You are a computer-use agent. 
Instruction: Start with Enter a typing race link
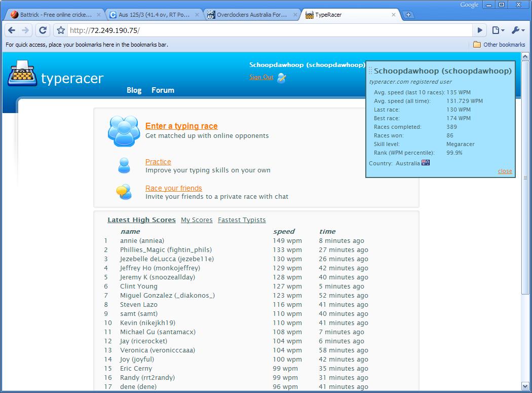[181, 126]
